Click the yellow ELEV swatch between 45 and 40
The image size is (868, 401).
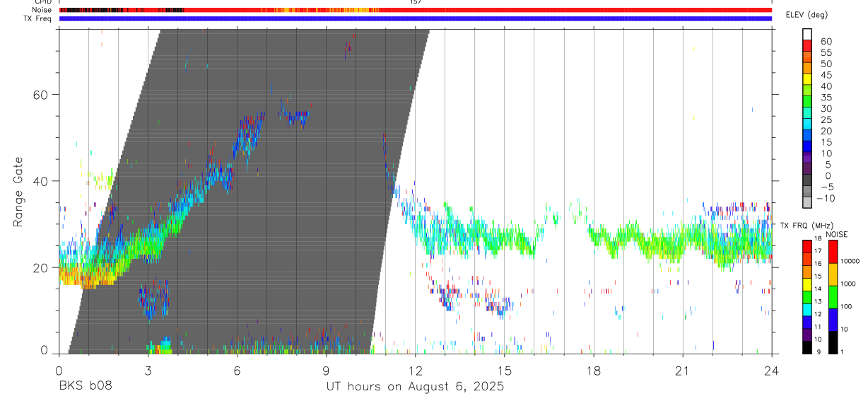click(807, 79)
